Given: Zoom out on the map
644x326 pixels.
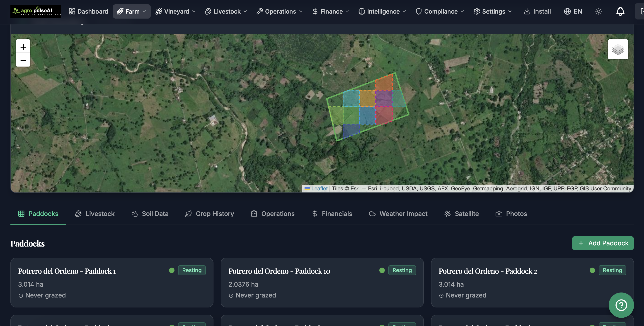Looking at the screenshot, I should [x=23, y=60].
